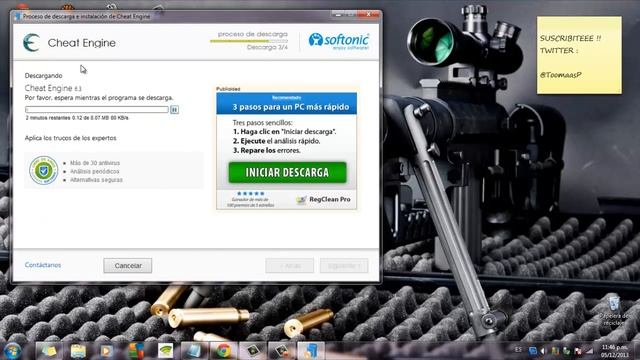The width and height of the screenshot is (640, 360).
Task: Click the Cheat Engine logo icon
Action: (31, 42)
